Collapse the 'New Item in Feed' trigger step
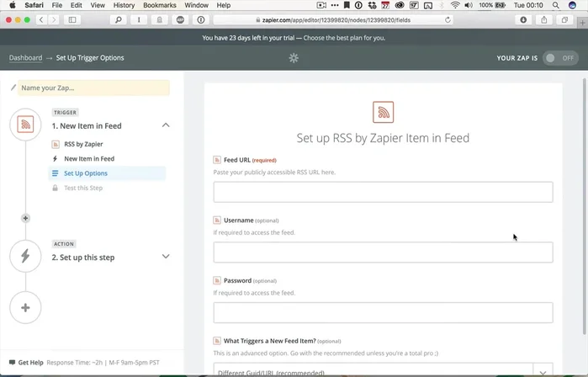 pyautogui.click(x=166, y=125)
